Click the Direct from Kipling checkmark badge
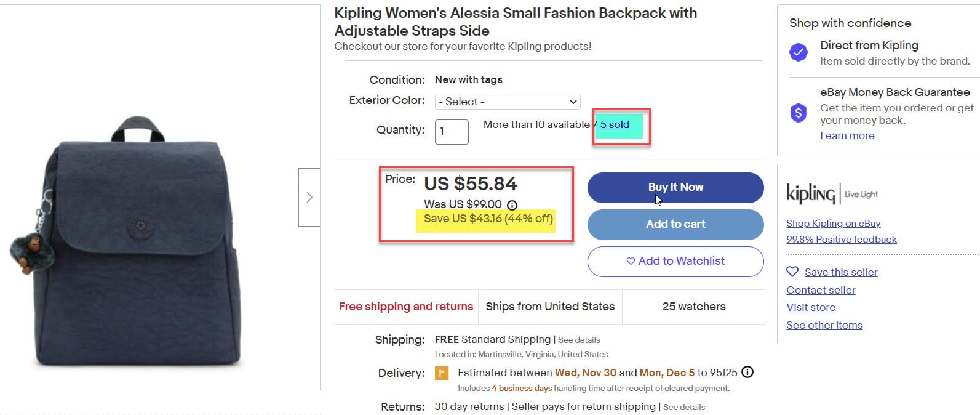This screenshot has height=415, width=980. pyautogui.click(x=799, y=52)
